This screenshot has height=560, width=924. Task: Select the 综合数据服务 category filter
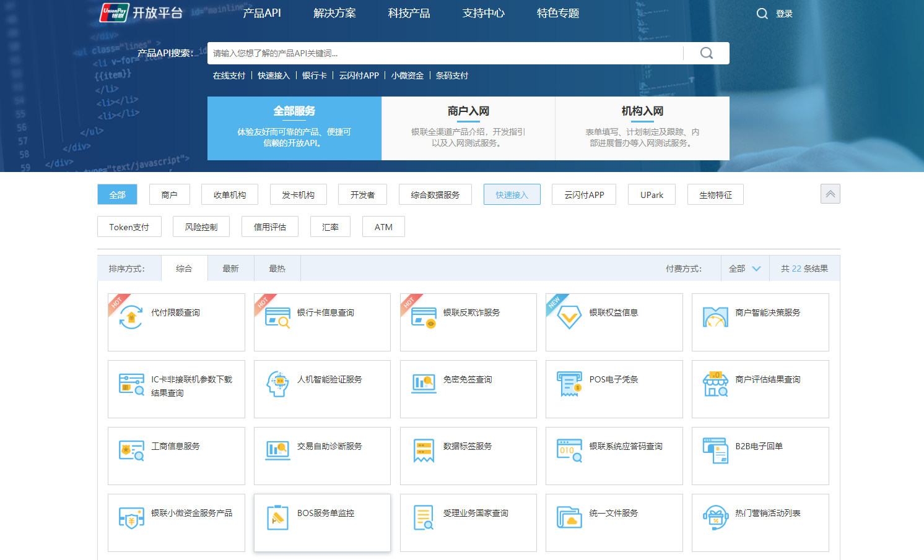pos(435,194)
